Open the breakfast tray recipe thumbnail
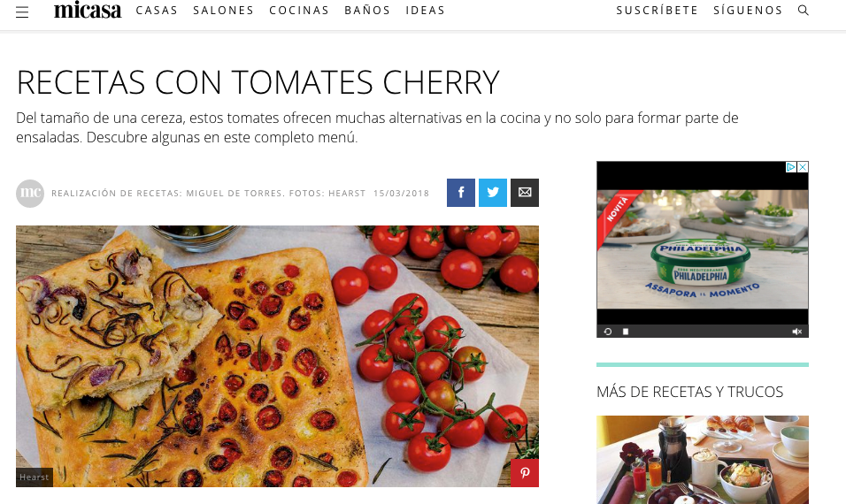846x504 pixels. 703,460
